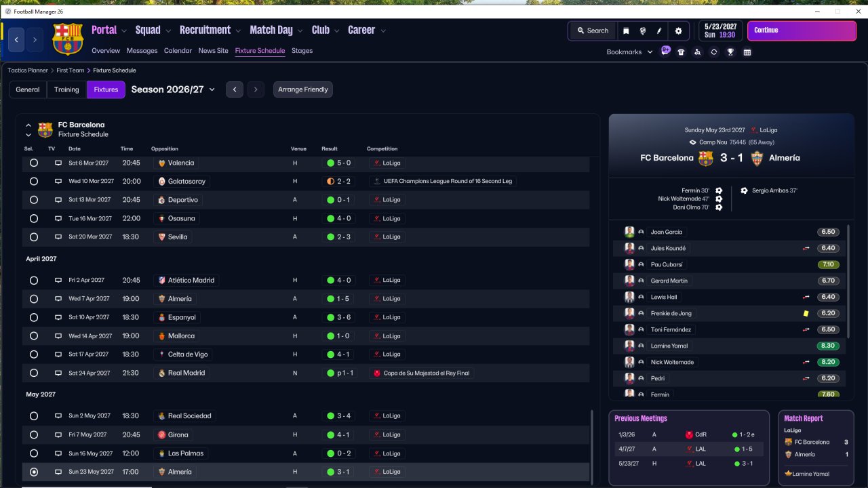Click Frenkie de Jong's yellow card icon

(x=806, y=313)
